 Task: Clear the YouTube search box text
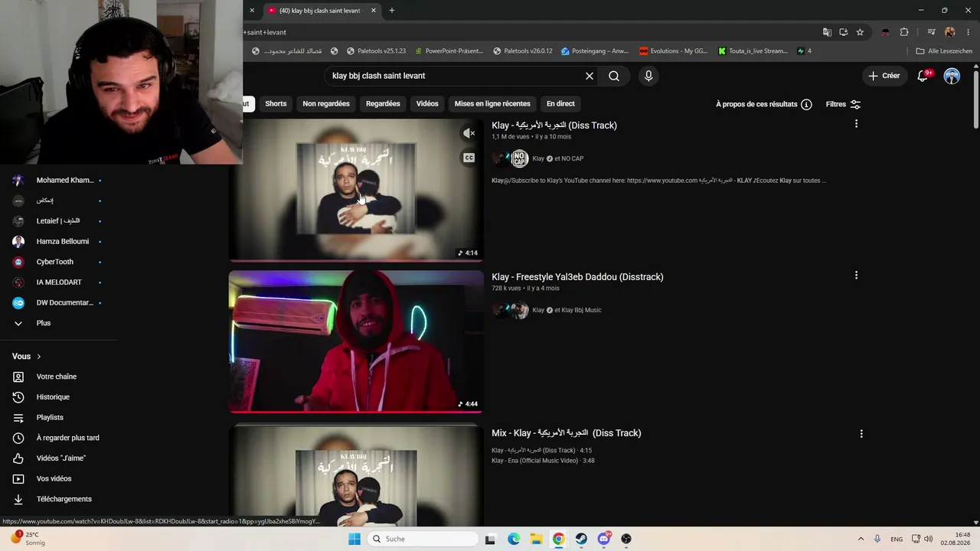pyautogui.click(x=590, y=76)
